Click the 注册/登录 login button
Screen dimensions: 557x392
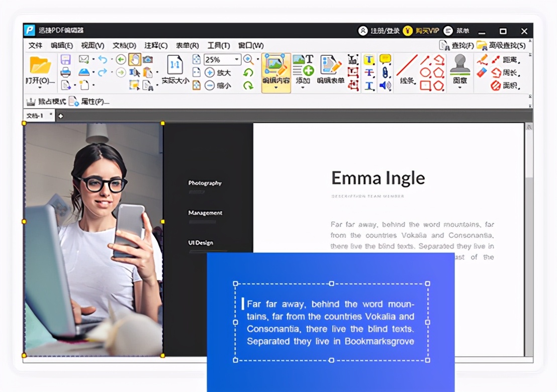pos(379,31)
